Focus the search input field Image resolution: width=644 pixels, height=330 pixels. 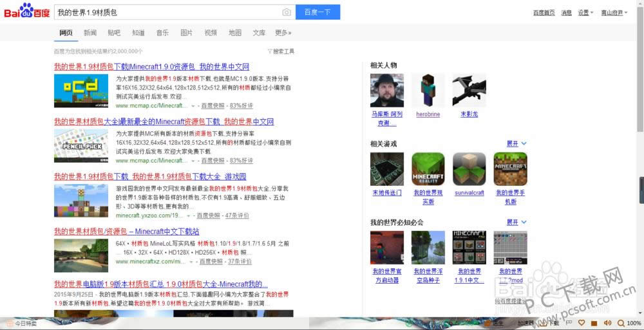click(168, 12)
